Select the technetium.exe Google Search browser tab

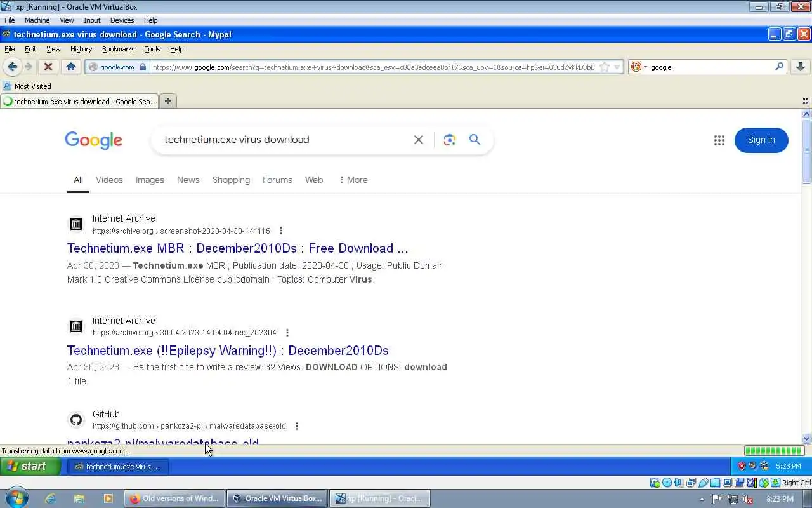[80, 101]
